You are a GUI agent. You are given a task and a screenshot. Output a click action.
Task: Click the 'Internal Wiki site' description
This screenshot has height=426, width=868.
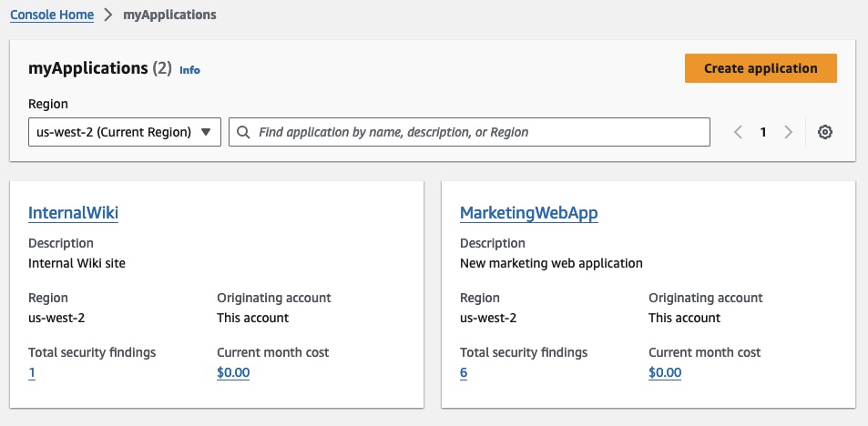click(77, 263)
